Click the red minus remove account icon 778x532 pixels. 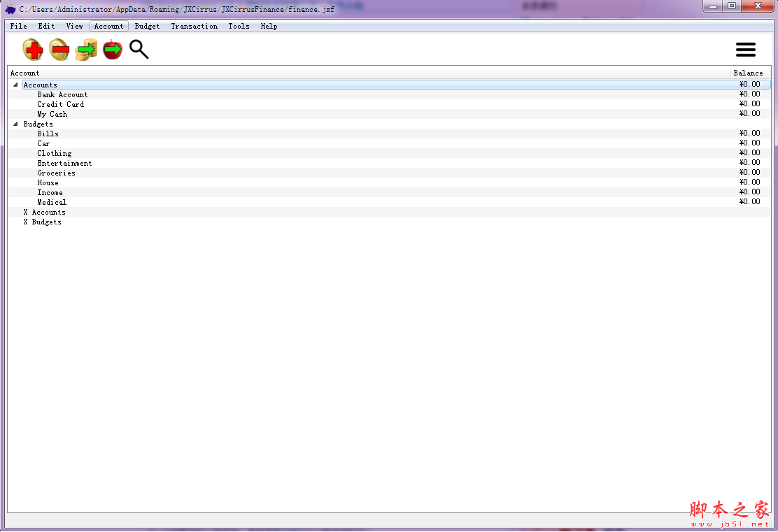[x=59, y=50]
